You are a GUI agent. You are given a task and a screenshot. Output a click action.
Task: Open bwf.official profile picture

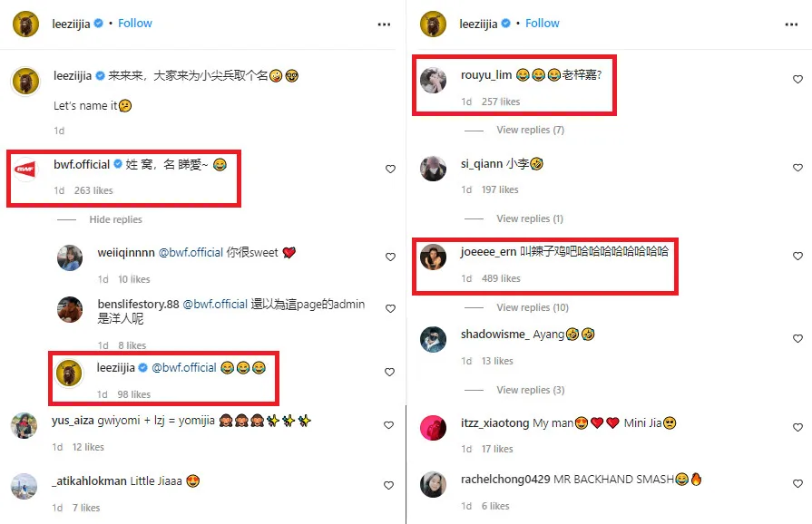click(25, 170)
